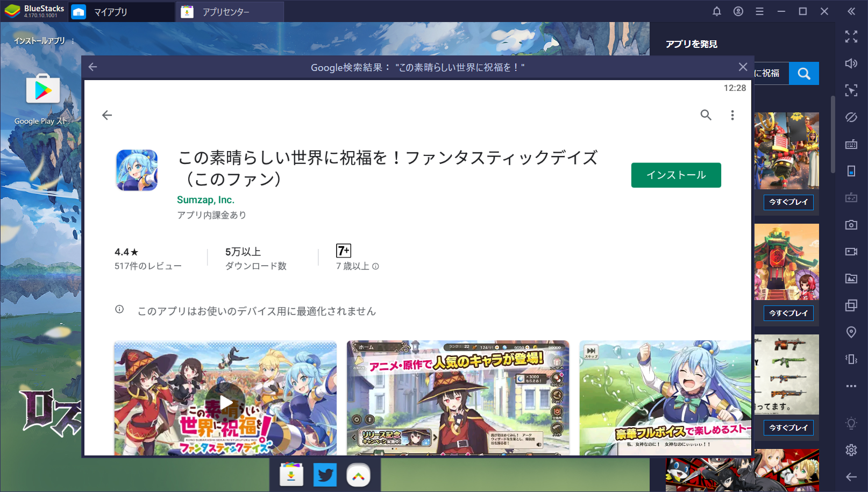Set location with the pin icon
Viewport: 868px width, 492px height.
coord(851,332)
